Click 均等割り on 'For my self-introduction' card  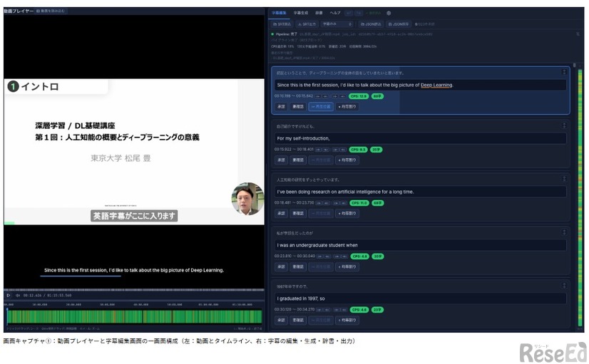pyautogui.click(x=347, y=160)
